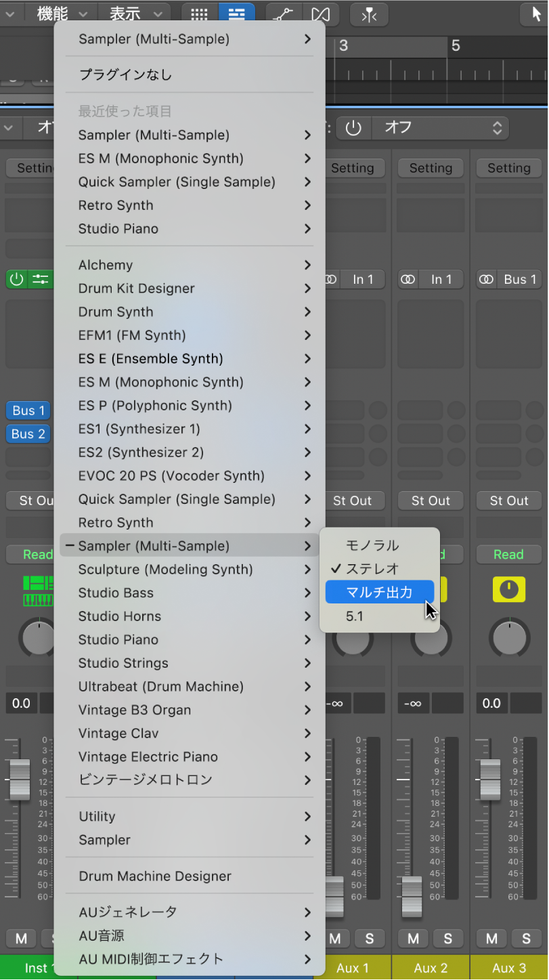The image size is (549, 980).
Task: Click the automation curve icon in toolbar
Action: pos(283,14)
